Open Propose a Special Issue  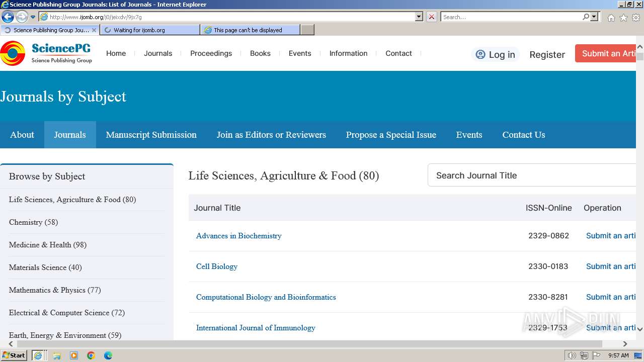point(391,135)
